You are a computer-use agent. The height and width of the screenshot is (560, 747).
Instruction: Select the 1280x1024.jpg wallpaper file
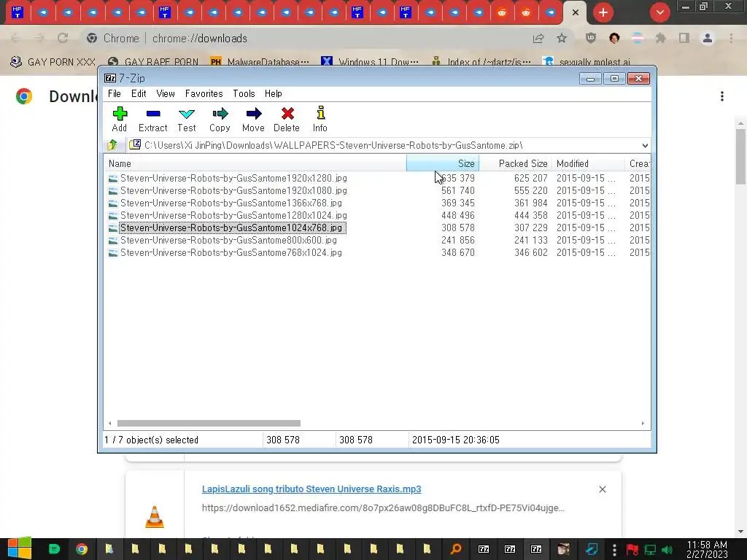pos(233,215)
